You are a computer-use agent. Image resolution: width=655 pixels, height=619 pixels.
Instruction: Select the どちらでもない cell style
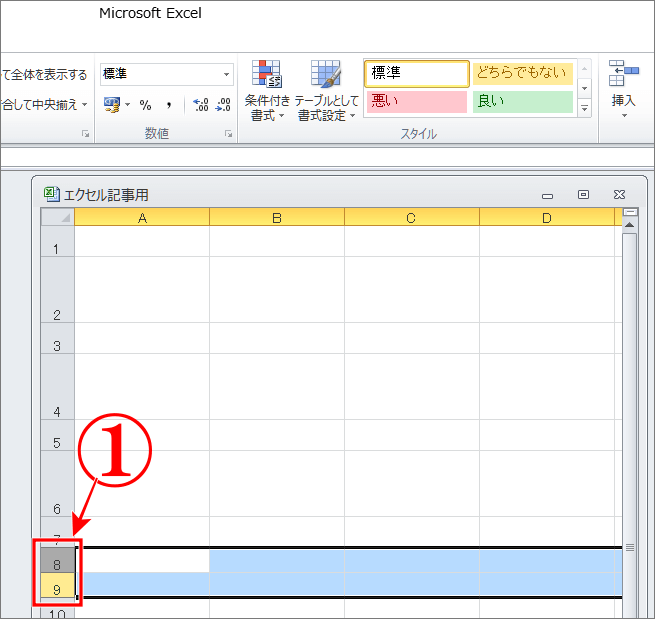522,73
